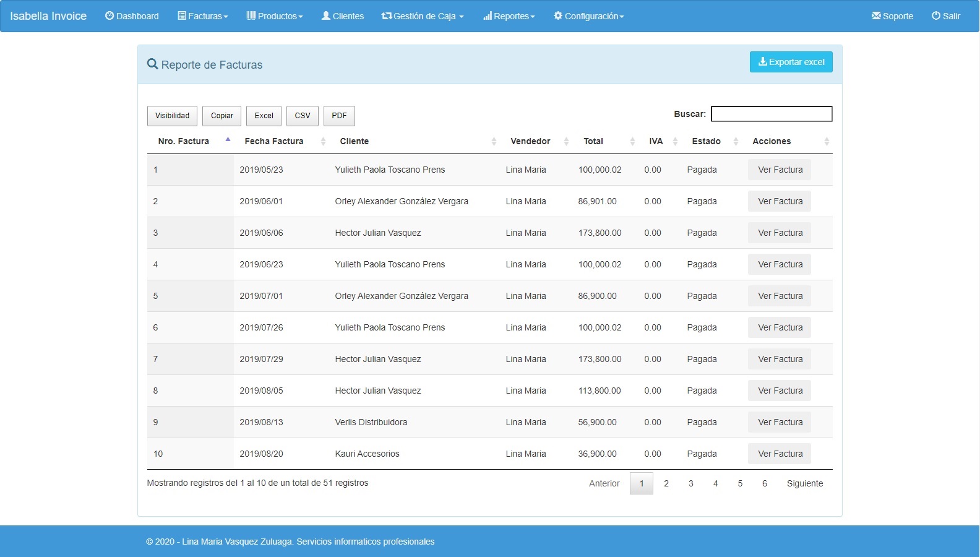Click the Clientes person icon
The image size is (980, 557).
pyautogui.click(x=326, y=16)
